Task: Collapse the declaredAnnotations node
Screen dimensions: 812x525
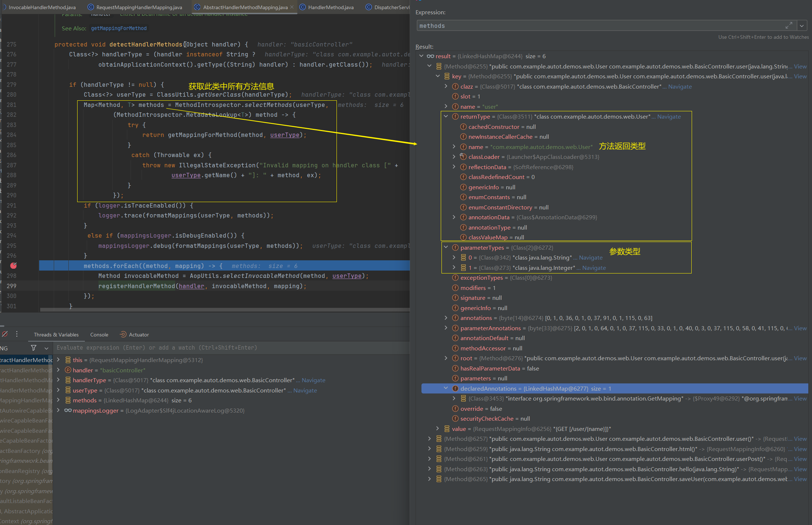Action: coord(446,388)
